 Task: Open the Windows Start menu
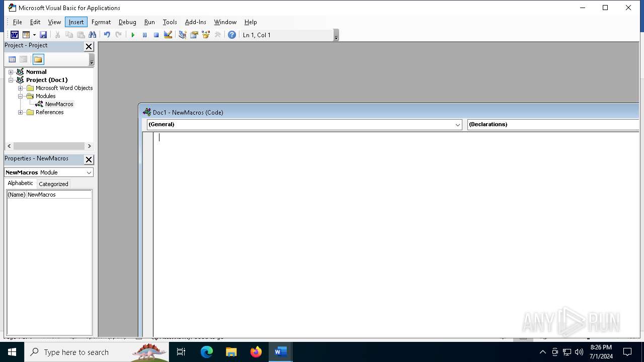tap(12, 352)
